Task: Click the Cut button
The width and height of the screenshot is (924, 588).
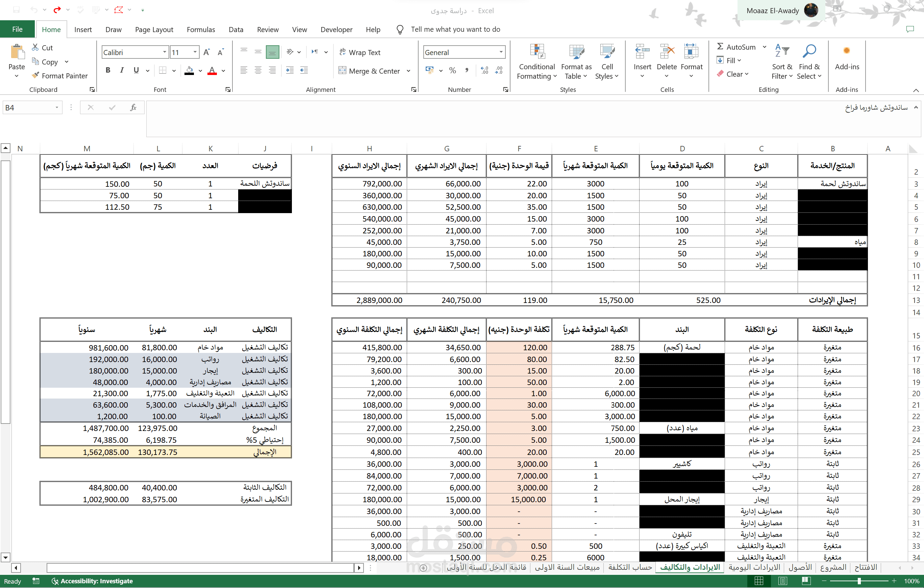Action: [42, 48]
